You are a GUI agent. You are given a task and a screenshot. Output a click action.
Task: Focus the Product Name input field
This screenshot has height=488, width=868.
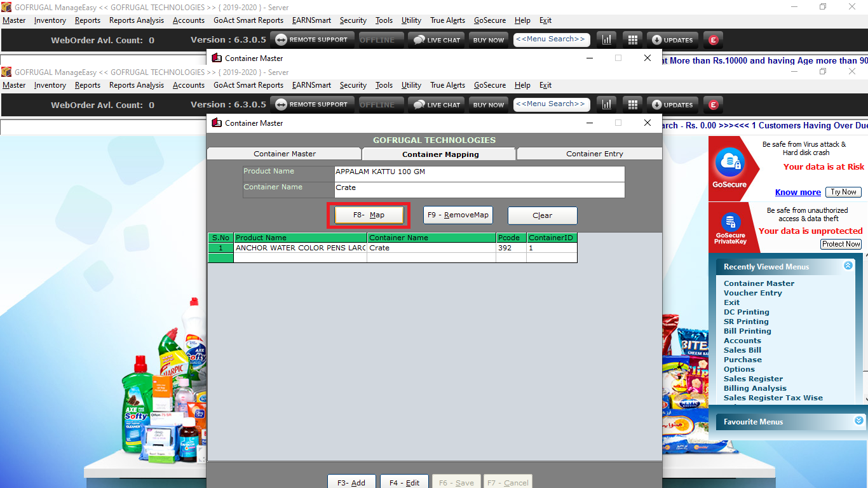point(480,174)
